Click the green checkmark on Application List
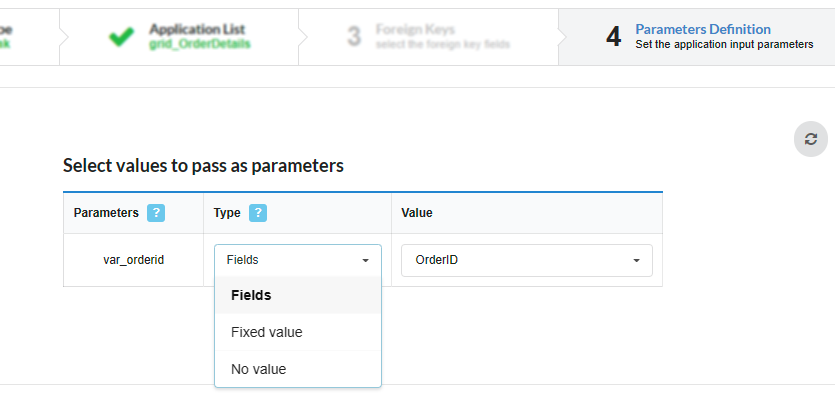 coord(121,37)
